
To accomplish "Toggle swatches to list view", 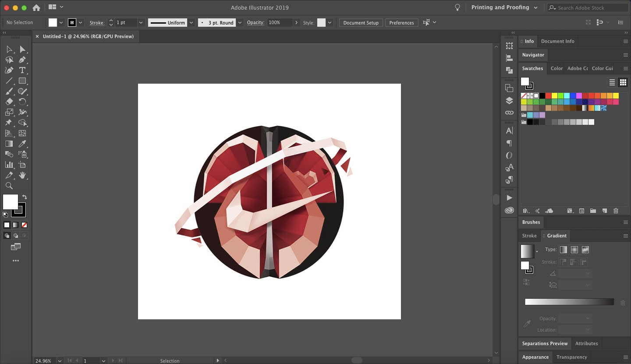I will (x=612, y=82).
